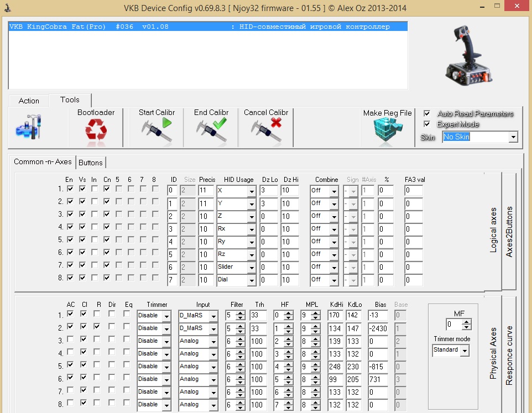Viewport: 532px width, 413px height.
Task: Click Dz Lo field of logical axis 2
Action: point(269,203)
